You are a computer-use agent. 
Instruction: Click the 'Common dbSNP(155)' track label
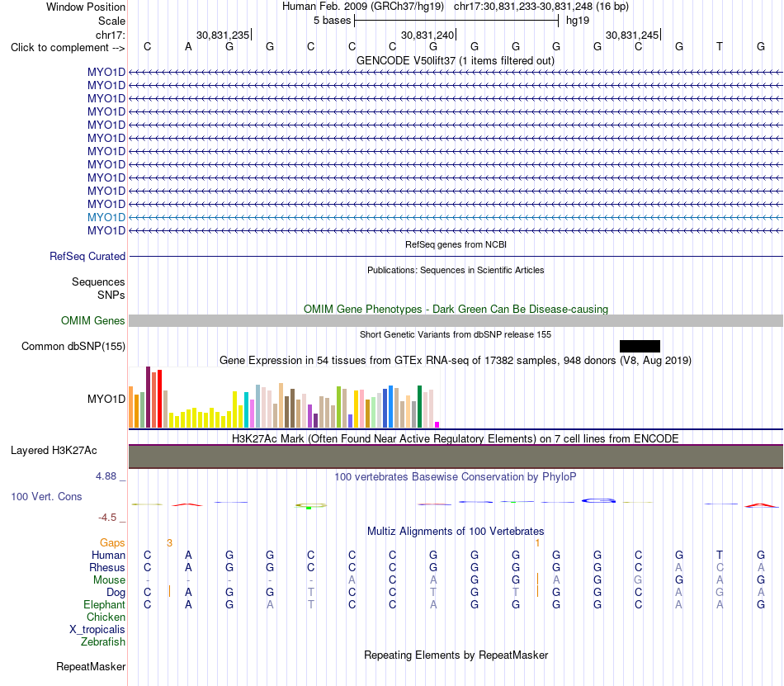tap(73, 347)
